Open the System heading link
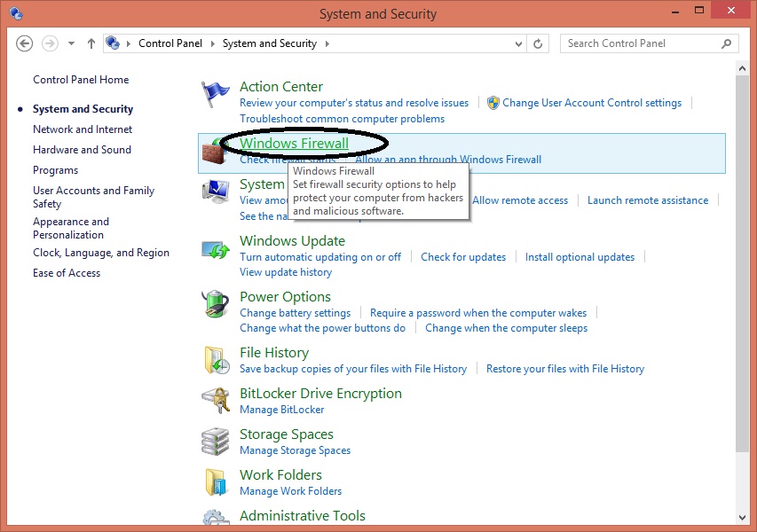This screenshot has width=757, height=532. [x=262, y=184]
